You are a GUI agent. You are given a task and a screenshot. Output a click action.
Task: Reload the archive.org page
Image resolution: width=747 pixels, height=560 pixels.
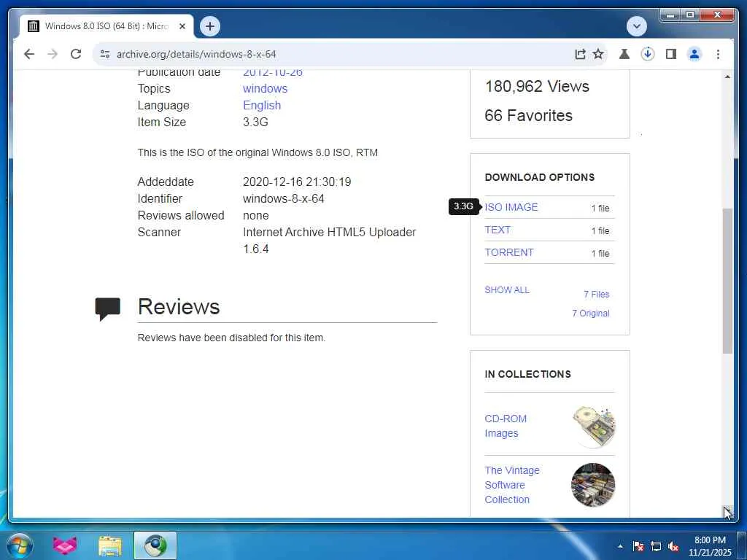pos(76,54)
